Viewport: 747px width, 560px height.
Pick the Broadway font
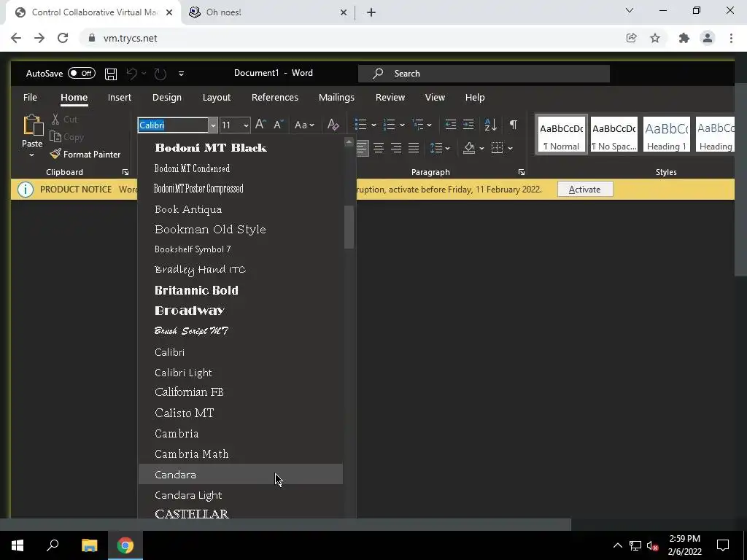(241, 311)
